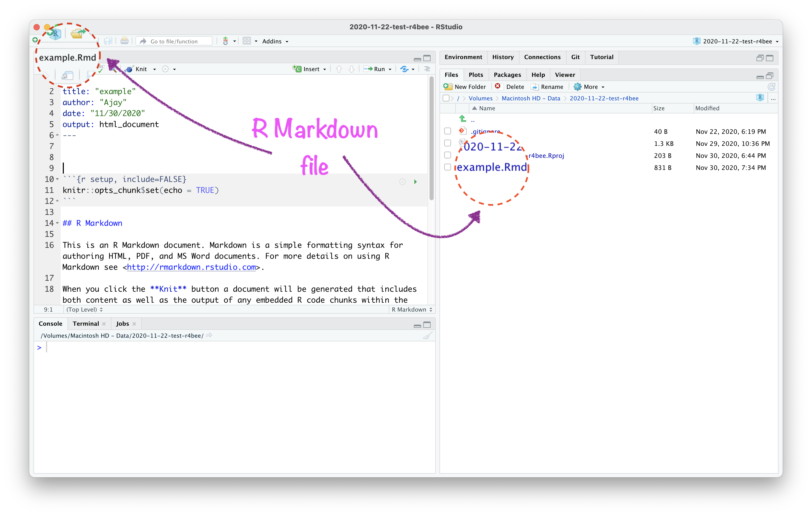Clear console with broom icon
This screenshot has height=516, width=812.
click(x=427, y=336)
